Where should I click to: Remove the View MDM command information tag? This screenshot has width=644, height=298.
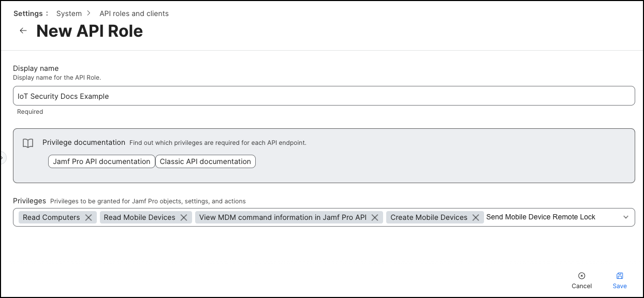click(375, 218)
